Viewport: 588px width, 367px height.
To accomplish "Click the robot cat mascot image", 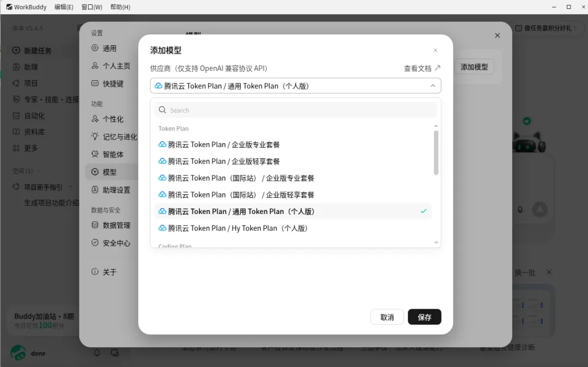I will click(x=529, y=142).
